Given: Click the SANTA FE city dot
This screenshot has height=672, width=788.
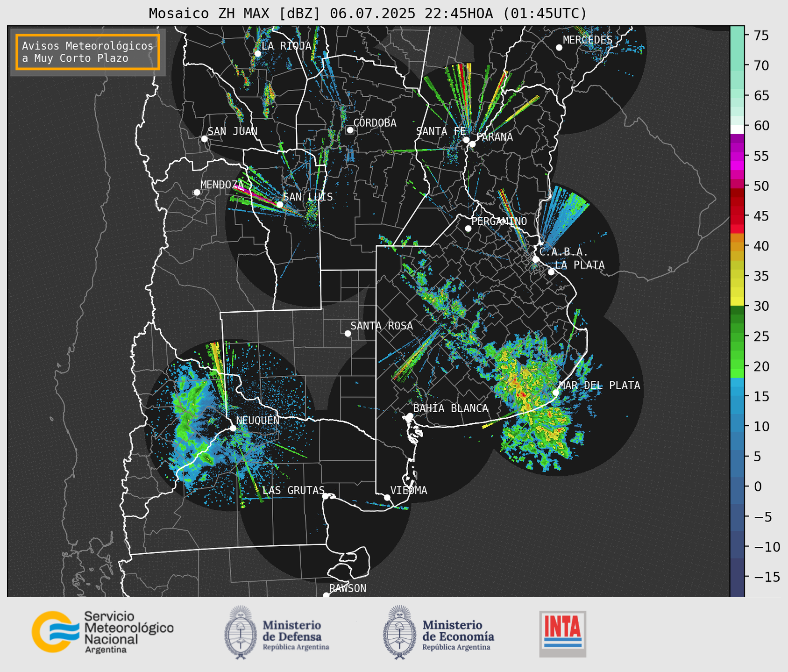Looking at the screenshot, I should [466, 140].
